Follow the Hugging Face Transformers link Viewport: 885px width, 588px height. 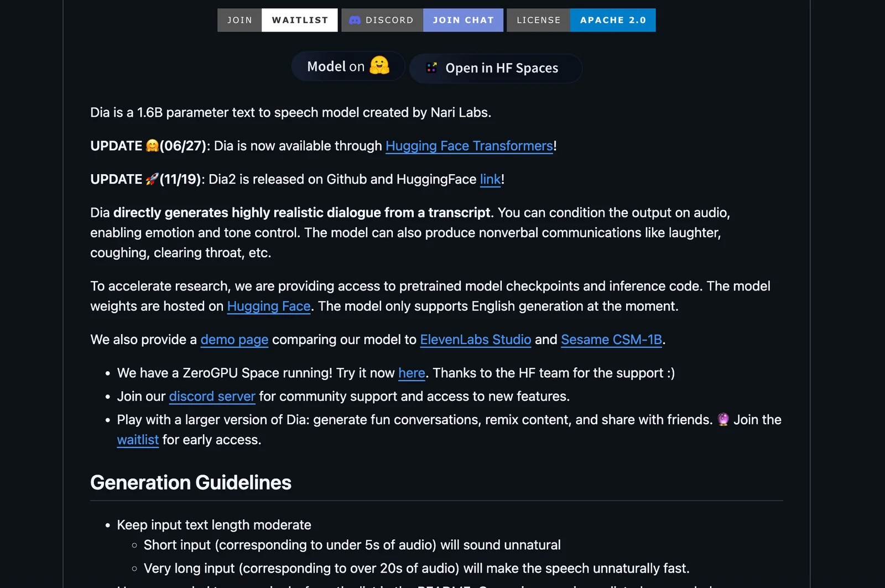coord(468,146)
